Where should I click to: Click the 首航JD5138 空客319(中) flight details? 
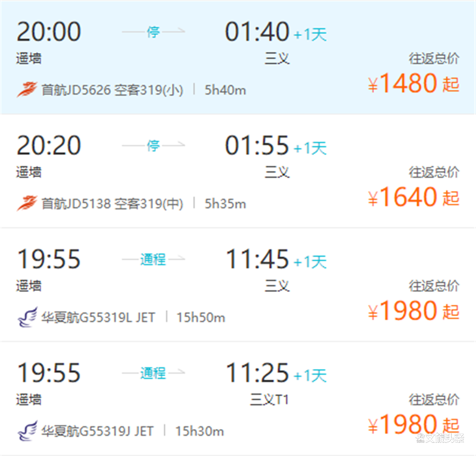click(x=112, y=204)
